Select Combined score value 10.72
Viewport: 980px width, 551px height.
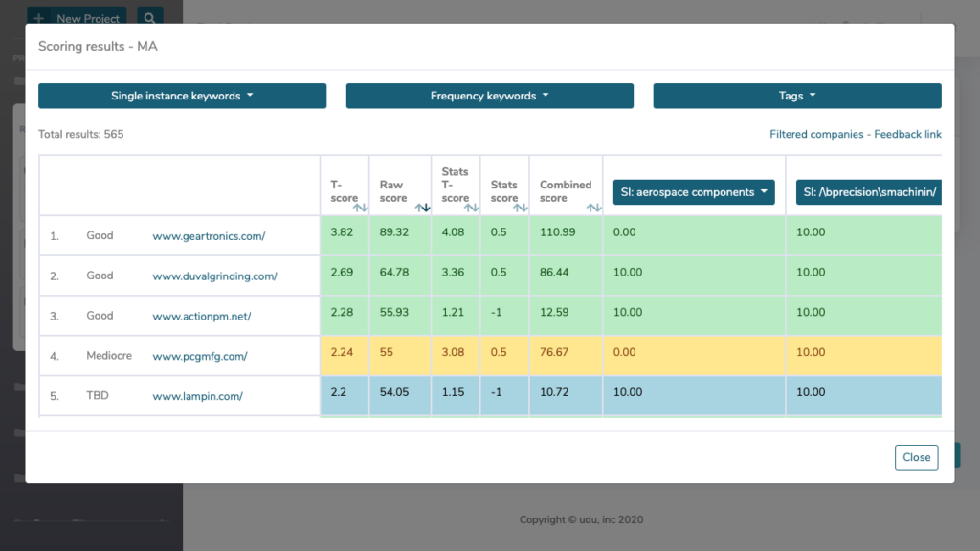point(554,392)
